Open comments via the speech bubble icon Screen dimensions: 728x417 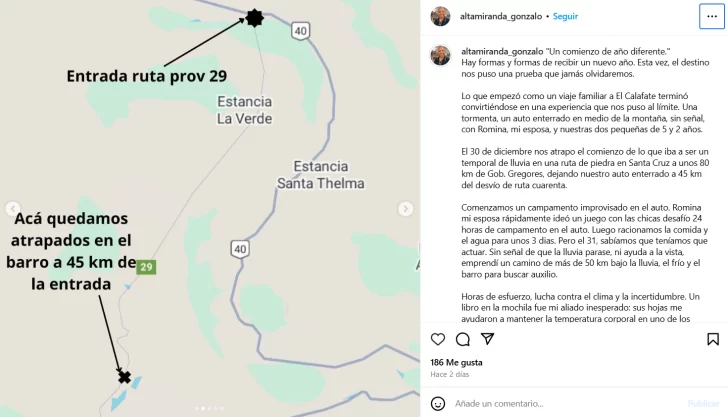pyautogui.click(x=462, y=339)
